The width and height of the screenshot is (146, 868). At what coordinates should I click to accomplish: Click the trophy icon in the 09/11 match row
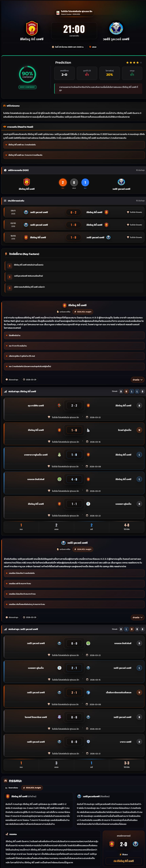[x=128, y=212]
